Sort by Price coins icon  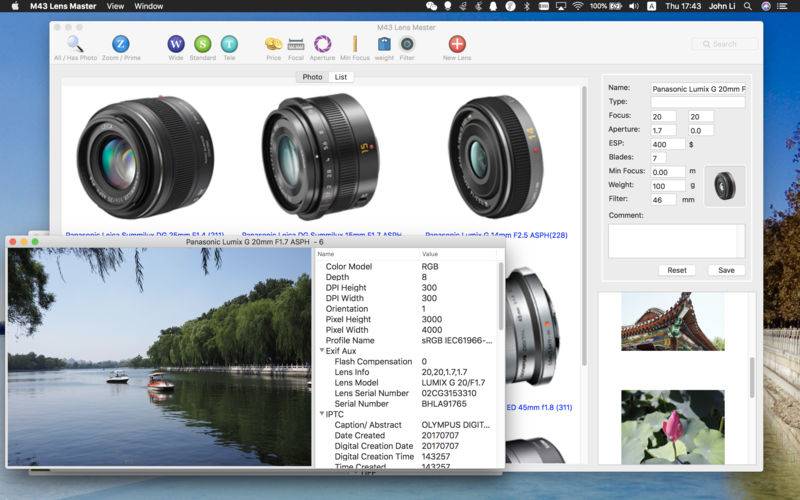coord(273,44)
